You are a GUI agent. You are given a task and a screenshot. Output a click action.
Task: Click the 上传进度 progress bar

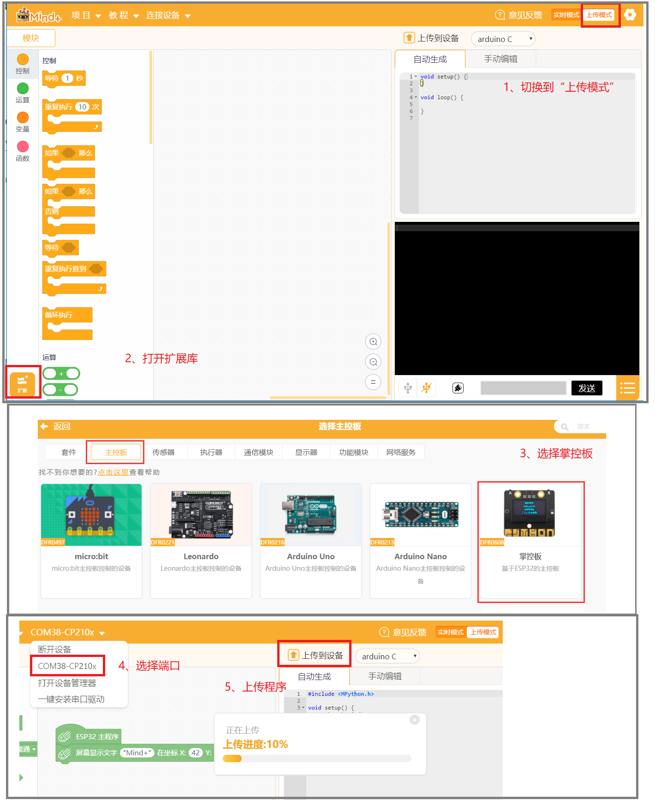coord(317,758)
